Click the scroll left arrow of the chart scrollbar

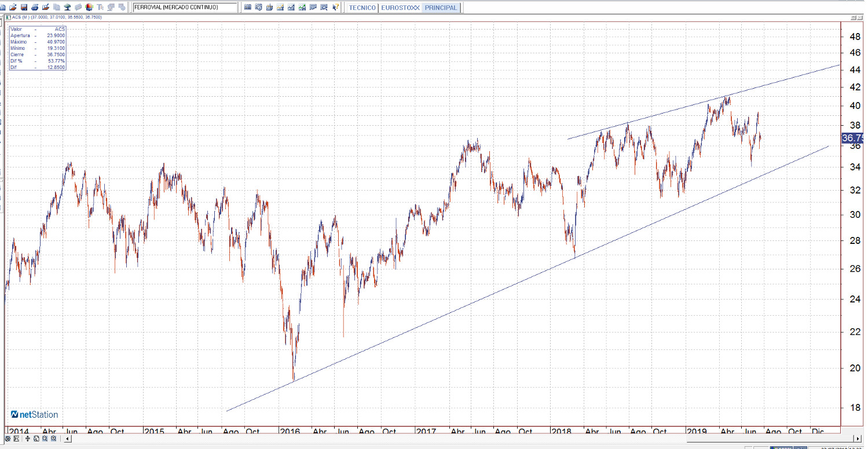68,439
